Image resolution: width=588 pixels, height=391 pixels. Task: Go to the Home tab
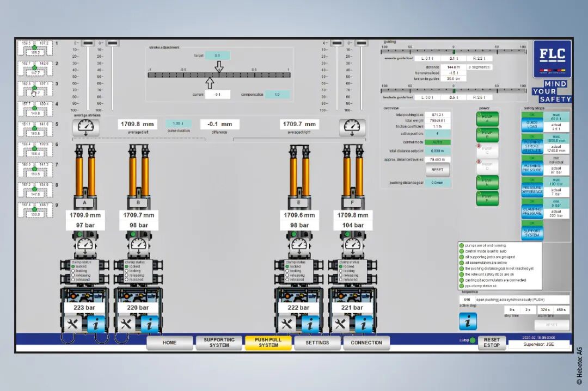pos(169,343)
